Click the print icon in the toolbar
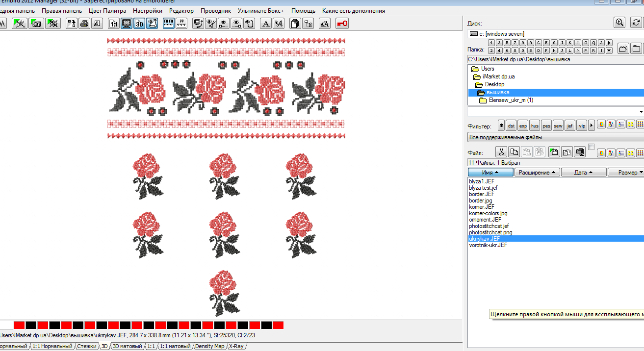644x351 pixels. 84,23
